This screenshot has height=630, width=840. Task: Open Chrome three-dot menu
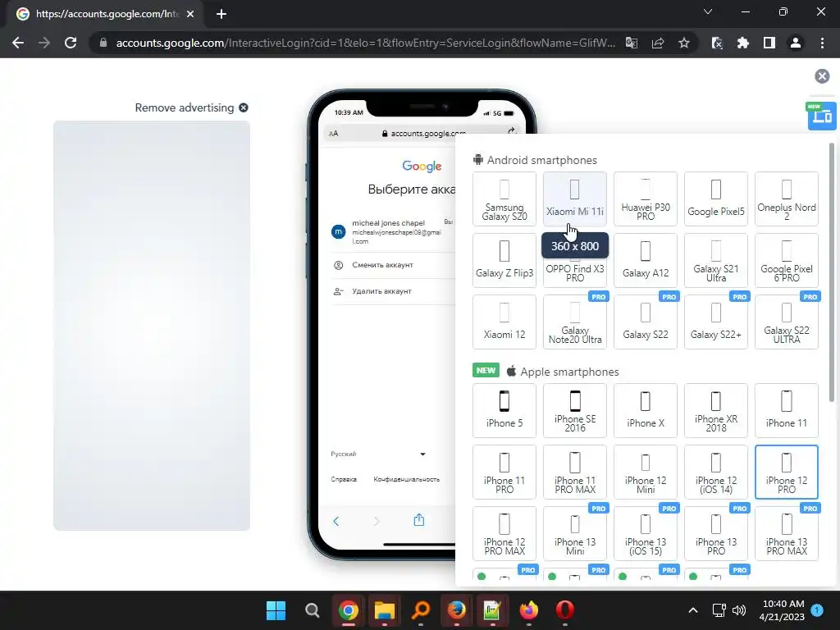coord(822,43)
